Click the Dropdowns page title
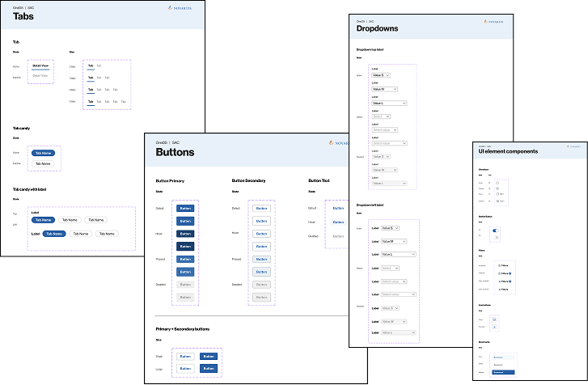Screen dimensions: 588x385 coord(377,28)
